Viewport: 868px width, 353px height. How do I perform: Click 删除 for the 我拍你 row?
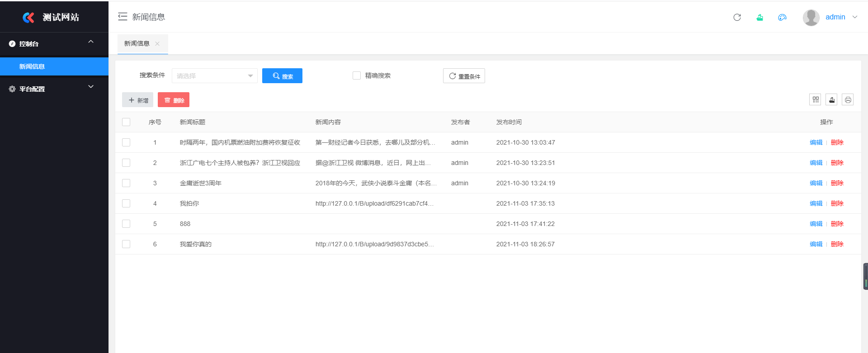point(837,203)
